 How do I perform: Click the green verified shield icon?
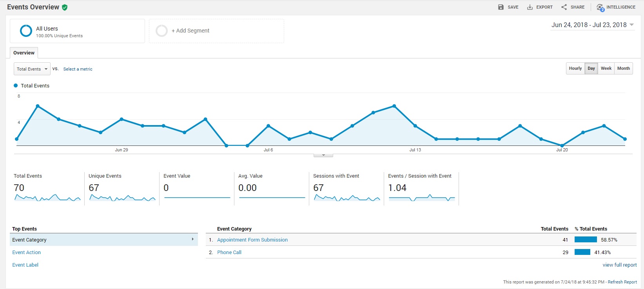tap(65, 7)
